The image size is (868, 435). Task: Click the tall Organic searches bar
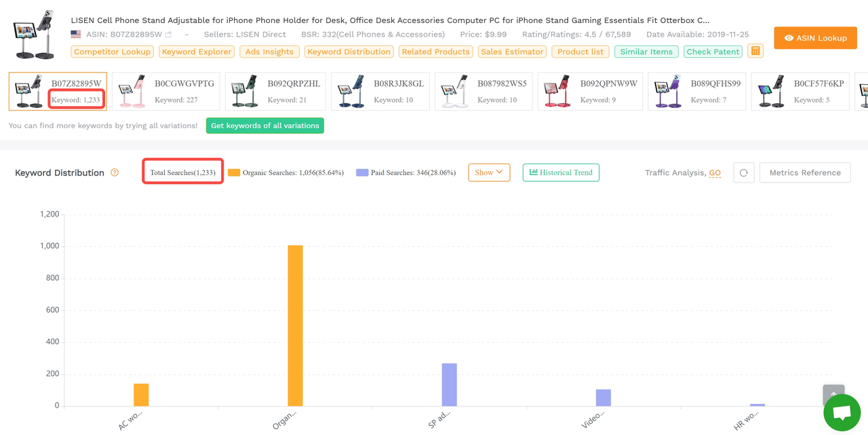tap(295, 326)
